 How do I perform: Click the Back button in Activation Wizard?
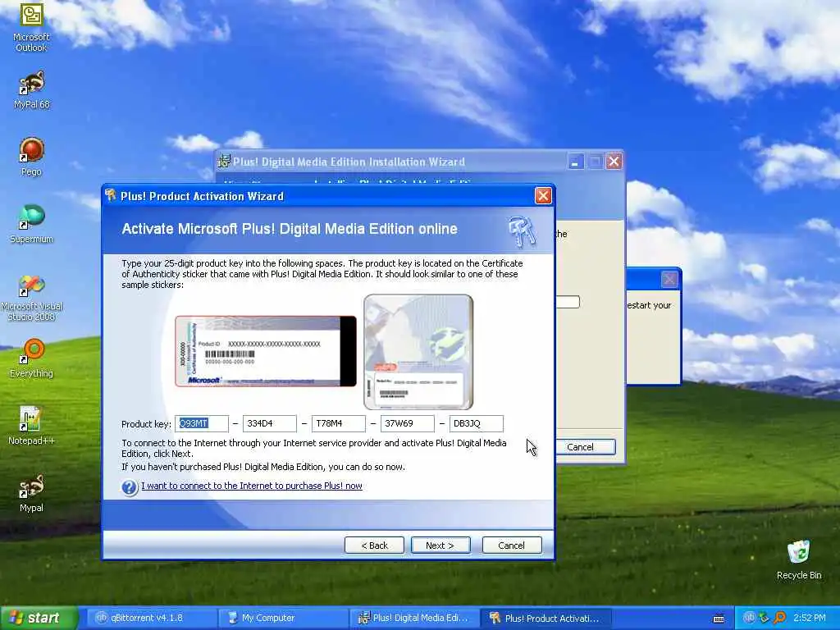coord(374,546)
